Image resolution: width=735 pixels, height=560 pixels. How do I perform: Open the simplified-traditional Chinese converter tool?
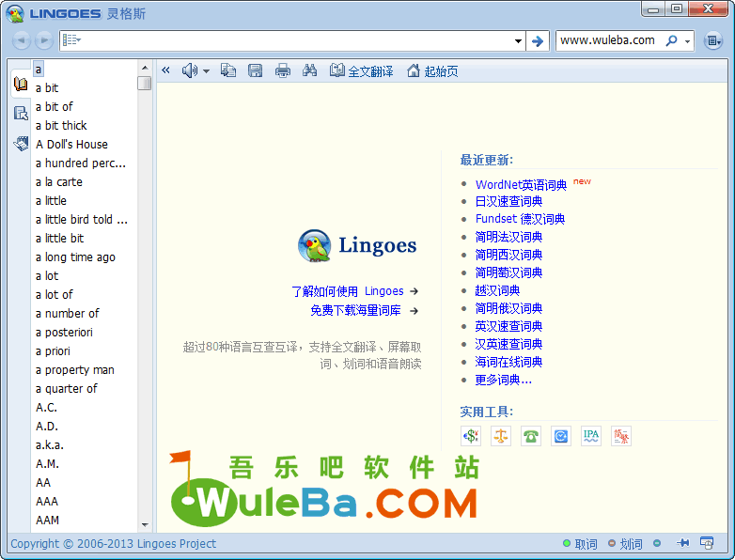(621, 436)
